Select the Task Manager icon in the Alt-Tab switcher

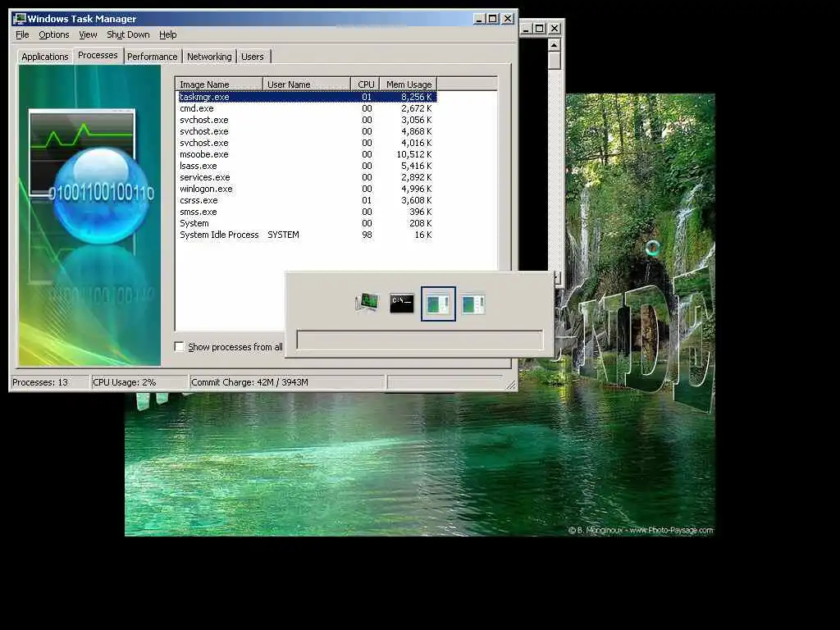coord(367,303)
